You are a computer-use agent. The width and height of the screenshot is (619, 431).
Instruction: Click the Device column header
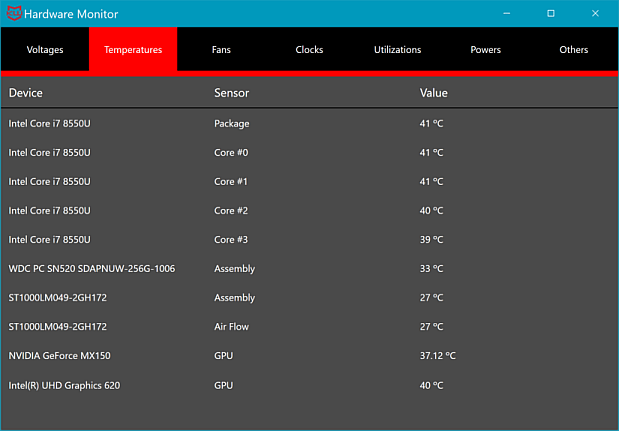click(x=26, y=93)
